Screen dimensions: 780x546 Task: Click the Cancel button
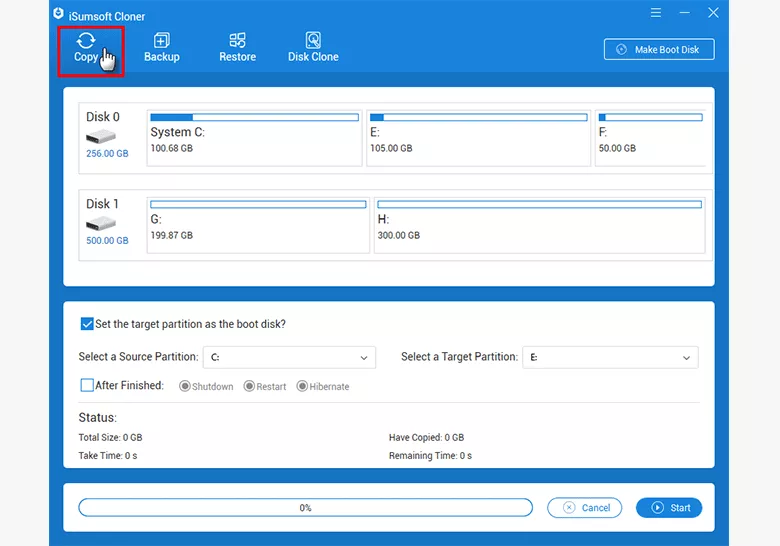click(585, 508)
